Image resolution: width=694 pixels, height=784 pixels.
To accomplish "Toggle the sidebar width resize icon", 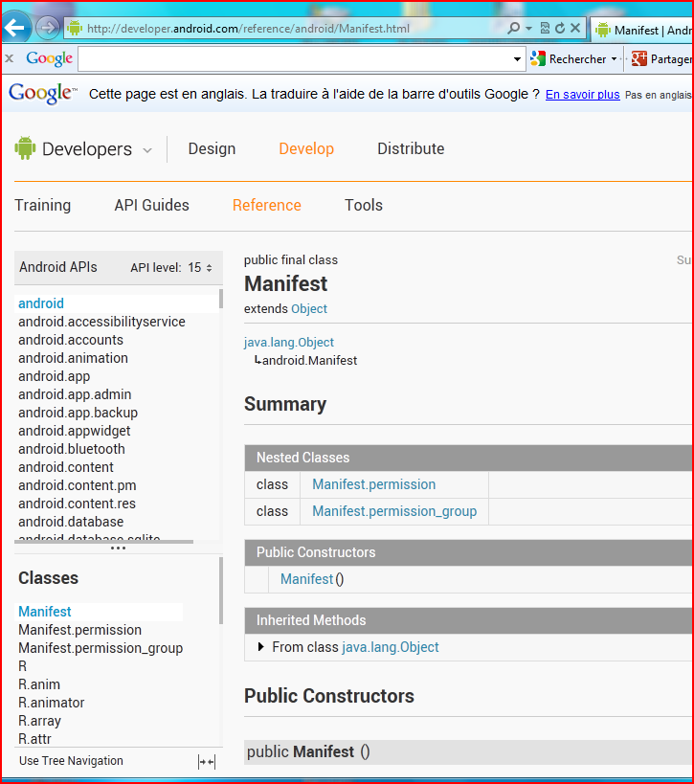I will (x=207, y=762).
